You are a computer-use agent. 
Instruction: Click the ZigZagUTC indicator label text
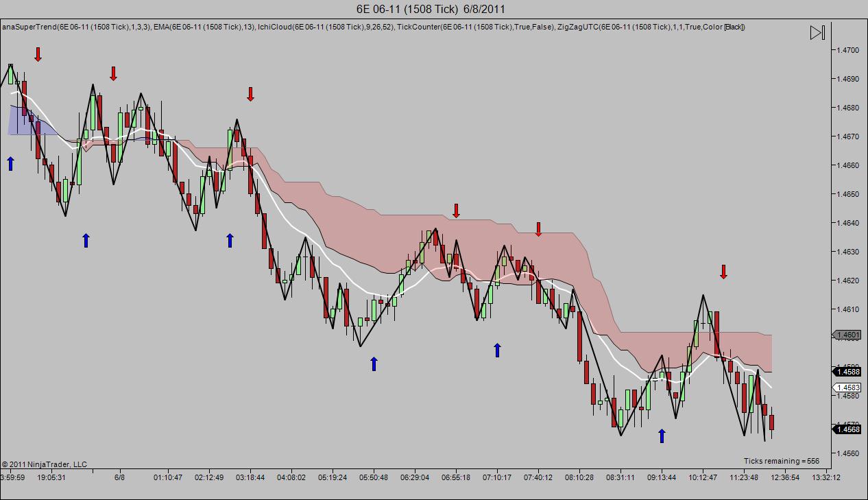[x=651, y=27]
